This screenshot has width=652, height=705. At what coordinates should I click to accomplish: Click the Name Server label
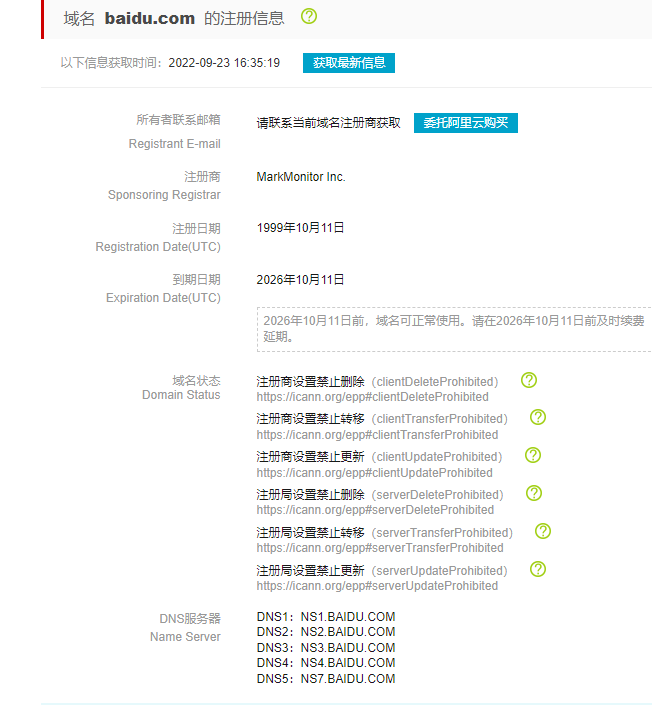(x=185, y=637)
